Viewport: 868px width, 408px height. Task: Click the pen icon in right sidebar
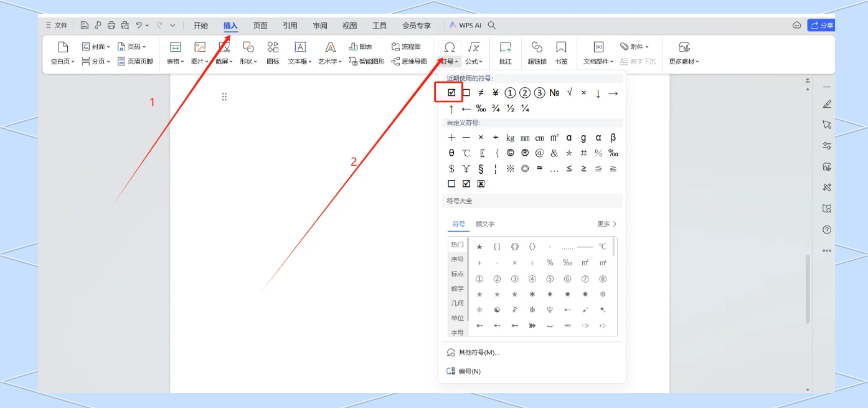(x=827, y=104)
